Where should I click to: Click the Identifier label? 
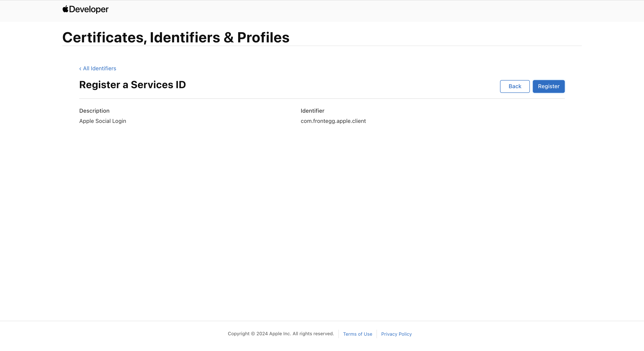click(312, 111)
